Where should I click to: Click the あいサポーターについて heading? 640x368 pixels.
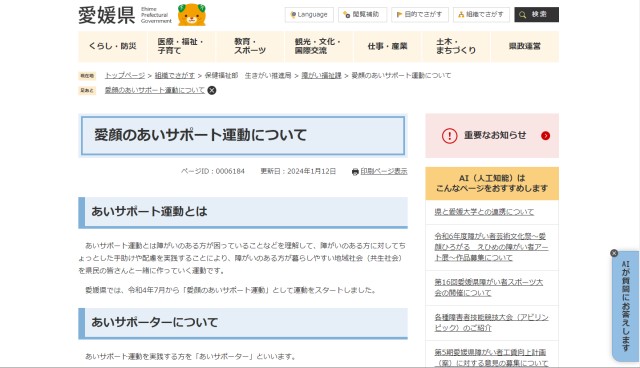(155, 322)
